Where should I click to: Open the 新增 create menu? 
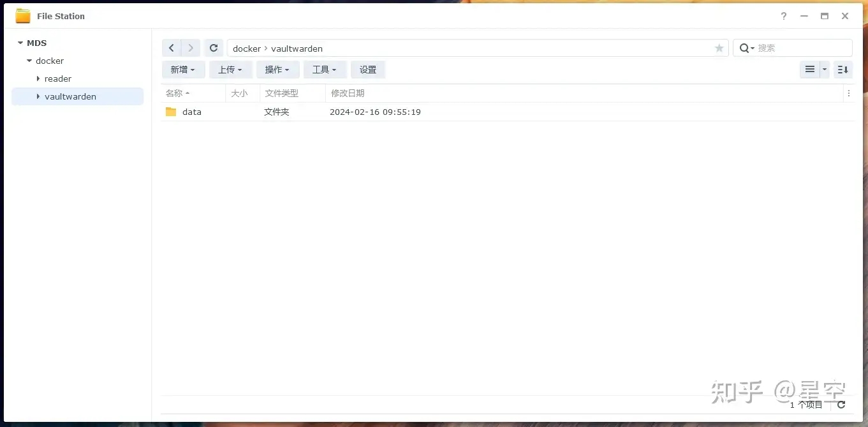tap(183, 70)
